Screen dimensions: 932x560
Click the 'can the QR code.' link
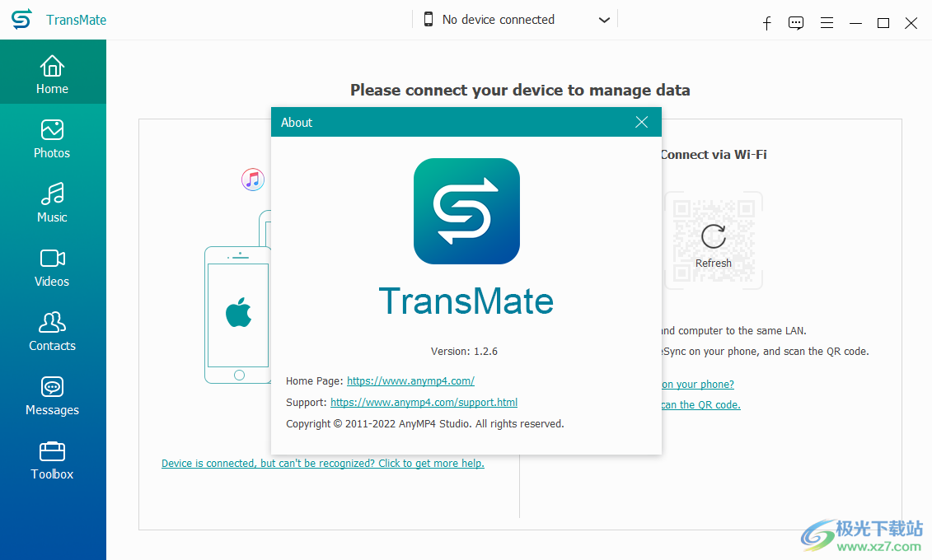coord(700,405)
